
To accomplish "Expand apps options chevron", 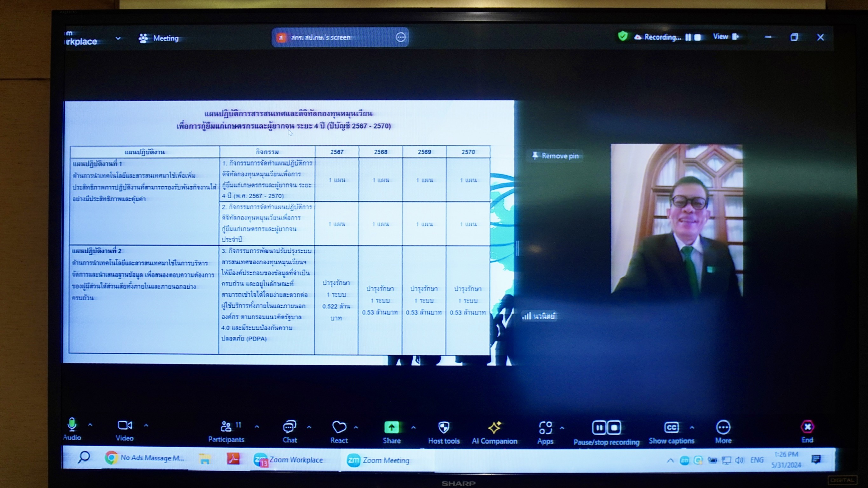I will 562,428.
